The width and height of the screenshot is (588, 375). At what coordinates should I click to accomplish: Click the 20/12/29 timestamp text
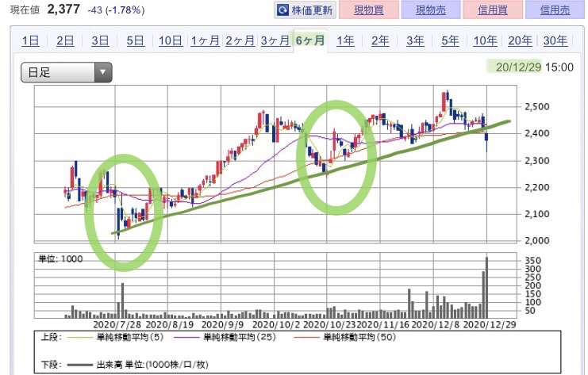point(518,67)
